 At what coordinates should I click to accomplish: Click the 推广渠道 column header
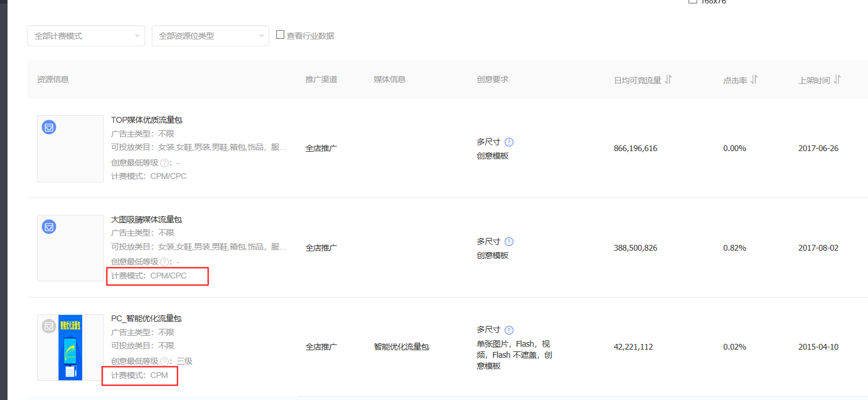321,79
